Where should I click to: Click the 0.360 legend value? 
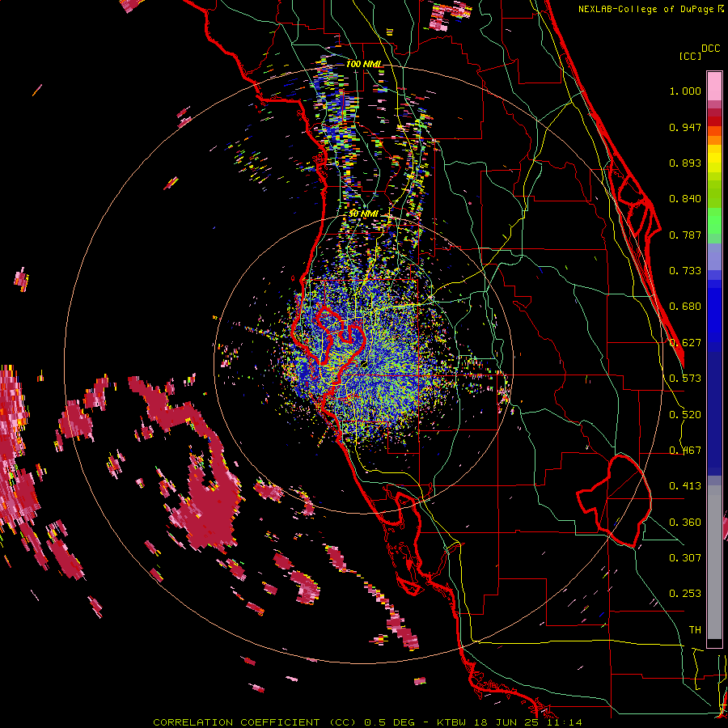(x=685, y=523)
